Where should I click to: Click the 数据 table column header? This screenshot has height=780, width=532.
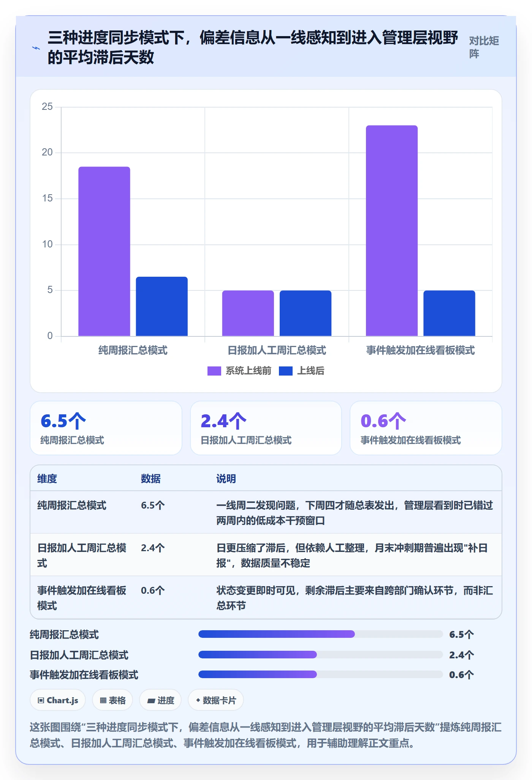151,479
